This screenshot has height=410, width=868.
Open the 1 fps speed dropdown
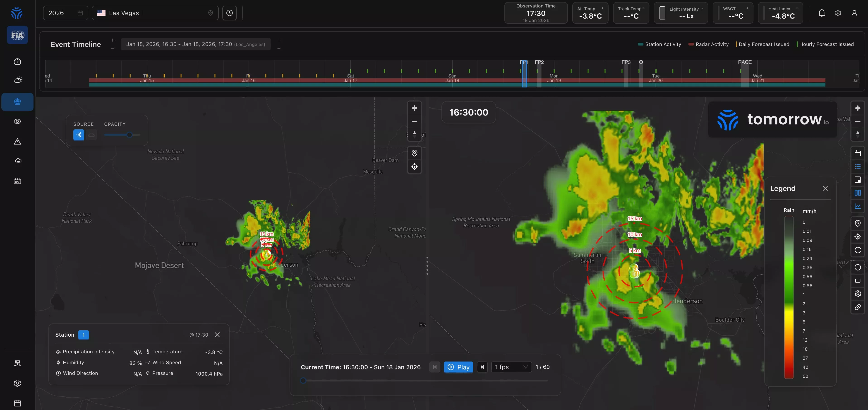[x=511, y=367]
